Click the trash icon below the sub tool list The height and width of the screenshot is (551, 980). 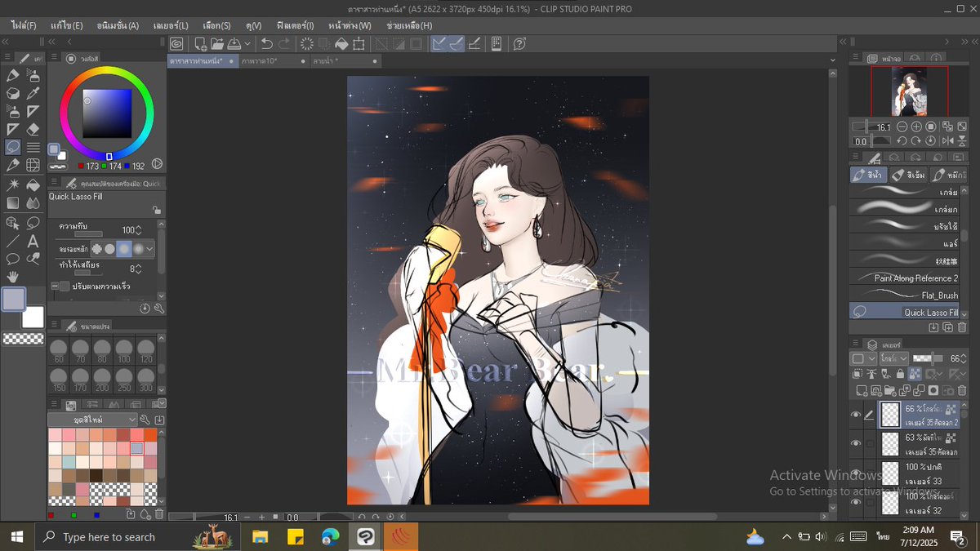click(962, 327)
